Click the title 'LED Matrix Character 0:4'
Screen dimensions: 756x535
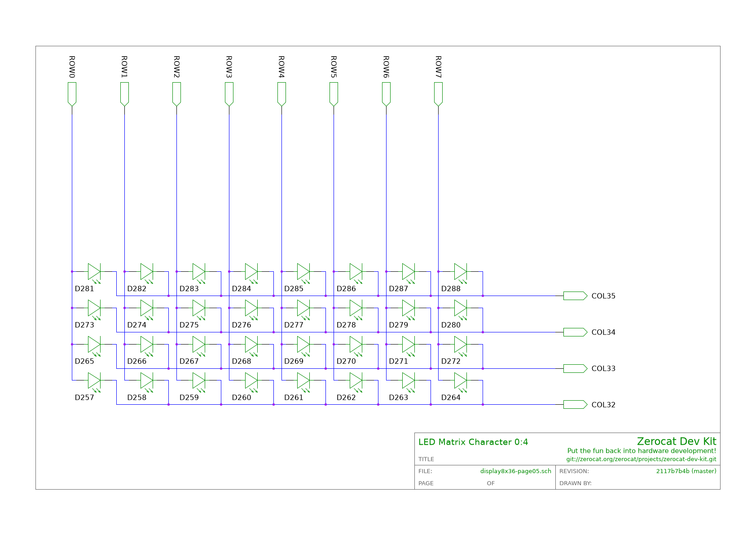[473, 442]
